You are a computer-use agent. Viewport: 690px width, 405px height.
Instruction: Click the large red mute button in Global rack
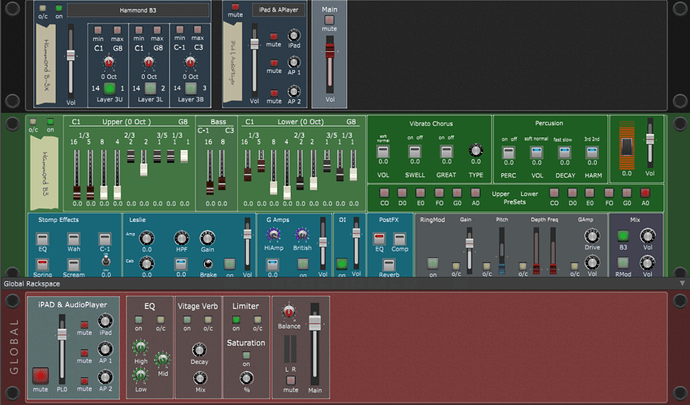pos(40,376)
